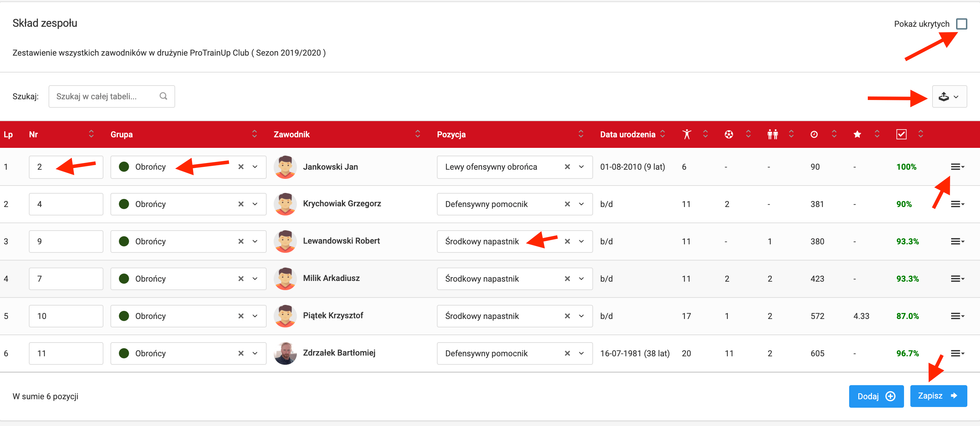
Task: Click the Dodaj button
Action: pos(876,396)
